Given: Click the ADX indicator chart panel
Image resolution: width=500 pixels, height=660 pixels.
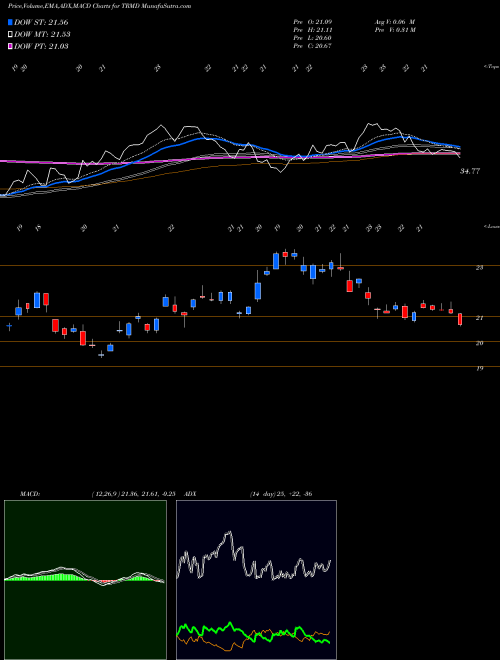Looking at the screenshot, I should tap(256, 580).
